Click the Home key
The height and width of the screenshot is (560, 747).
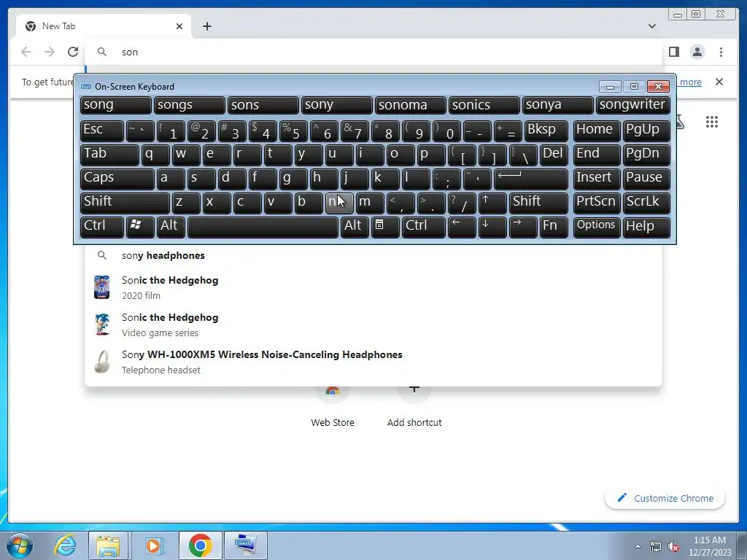point(597,131)
